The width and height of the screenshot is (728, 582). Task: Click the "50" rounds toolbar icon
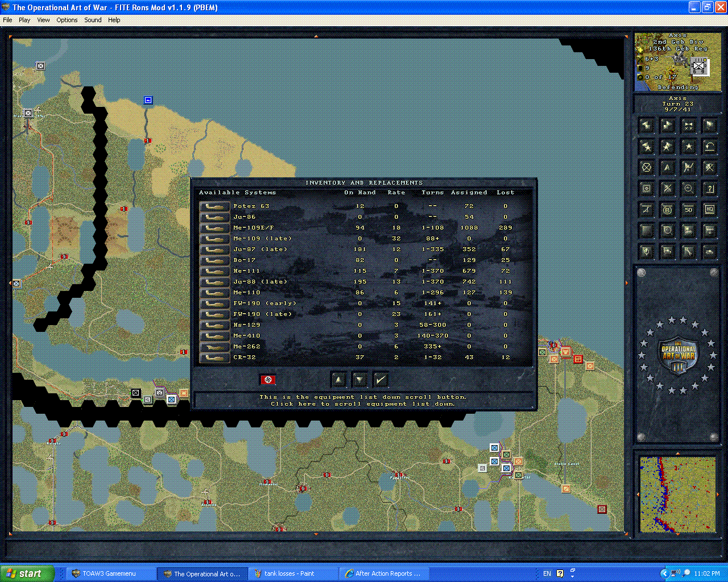688,209
